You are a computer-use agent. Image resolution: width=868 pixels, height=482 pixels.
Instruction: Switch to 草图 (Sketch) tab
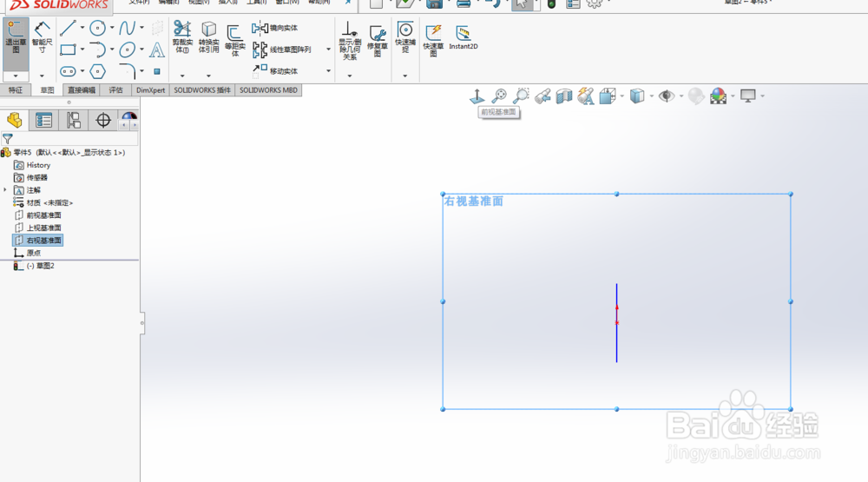click(47, 90)
